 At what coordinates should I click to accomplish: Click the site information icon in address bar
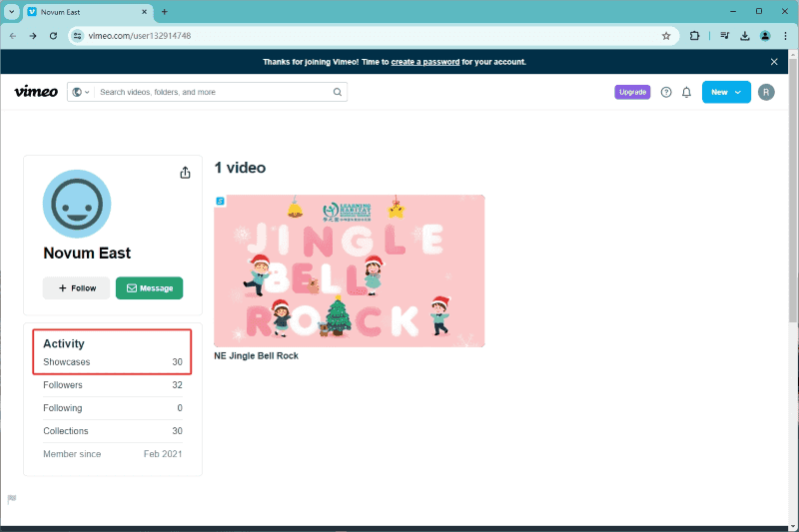click(78, 36)
